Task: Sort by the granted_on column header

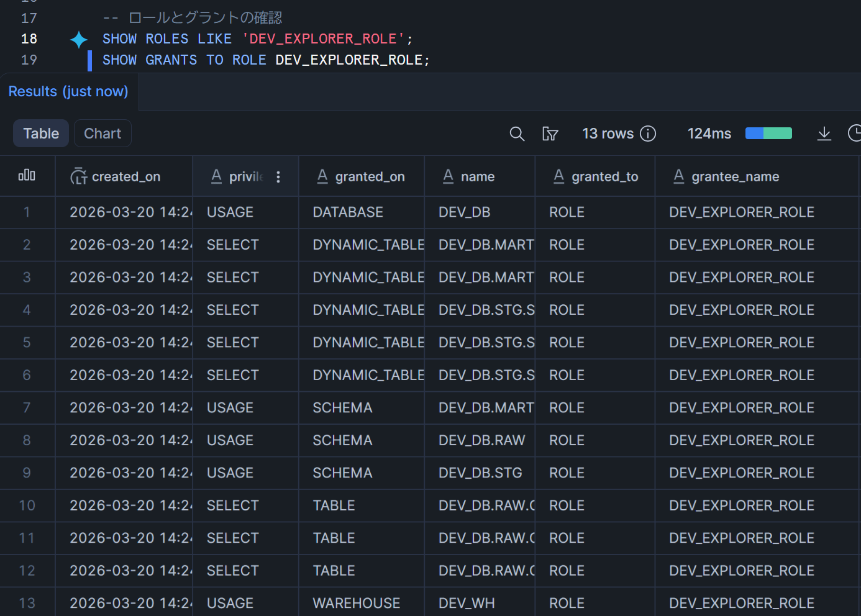Action: [x=370, y=177]
